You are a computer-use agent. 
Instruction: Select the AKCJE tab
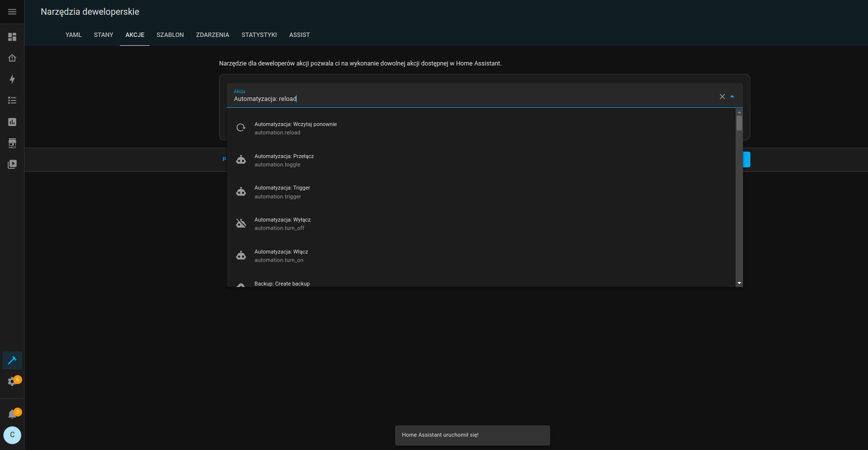pyautogui.click(x=135, y=35)
